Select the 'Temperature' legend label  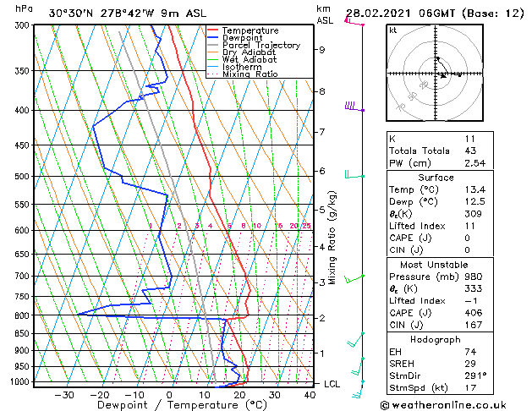[250, 30]
